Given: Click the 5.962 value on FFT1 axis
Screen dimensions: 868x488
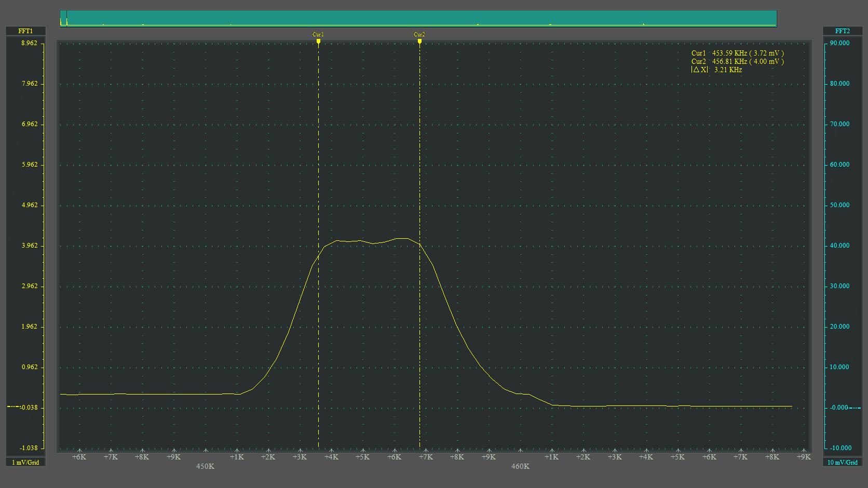Looking at the screenshot, I should (x=29, y=165).
